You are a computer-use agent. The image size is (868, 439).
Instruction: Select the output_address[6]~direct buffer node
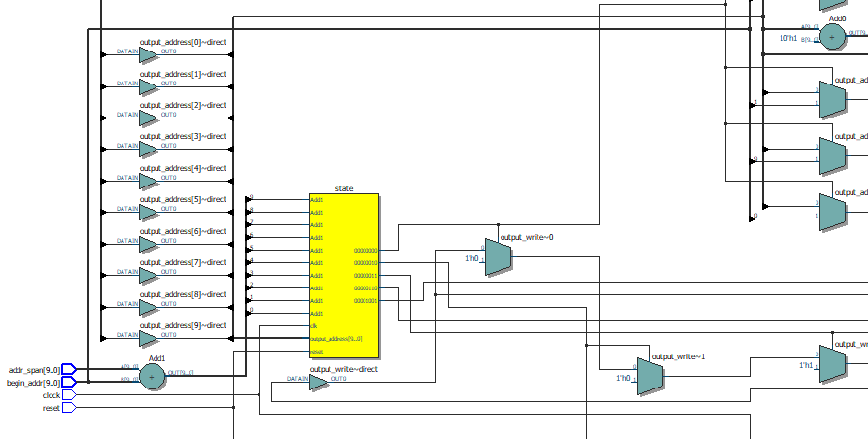tap(149, 244)
